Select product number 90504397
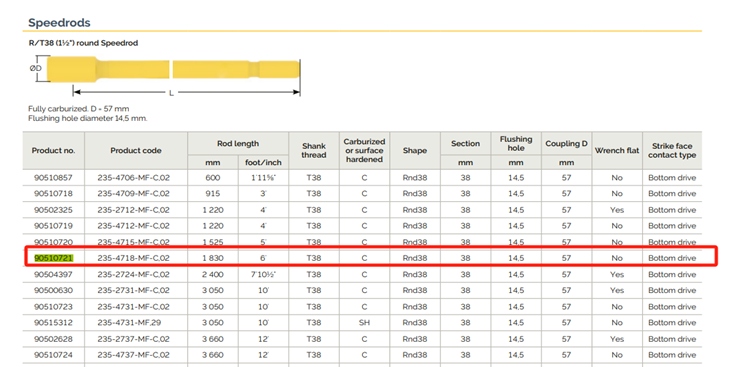The width and height of the screenshot is (751, 367). click(x=53, y=275)
